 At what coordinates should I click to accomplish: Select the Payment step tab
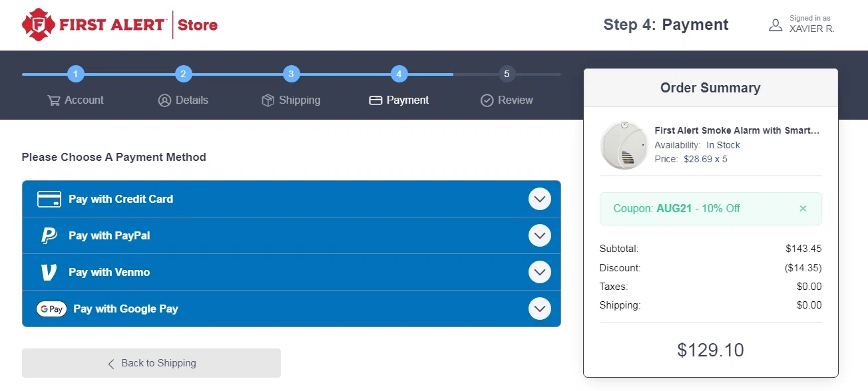click(x=399, y=100)
